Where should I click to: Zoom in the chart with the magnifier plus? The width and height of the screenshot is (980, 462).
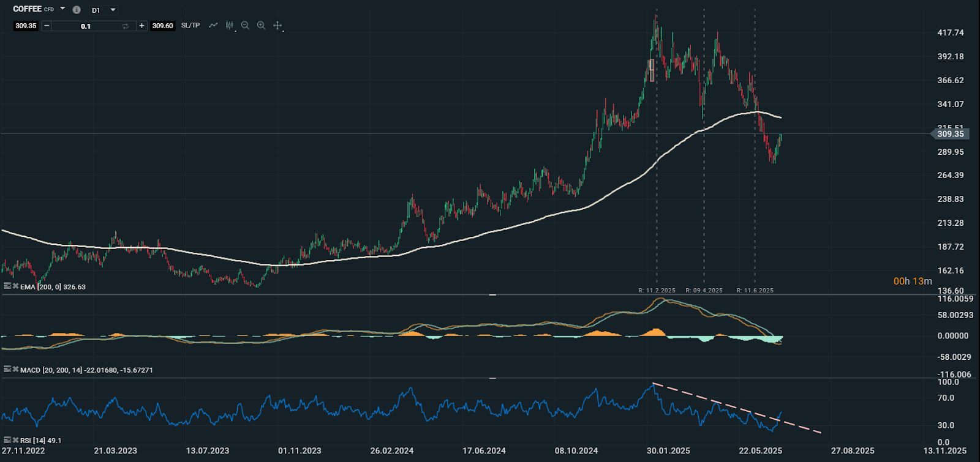click(x=261, y=25)
